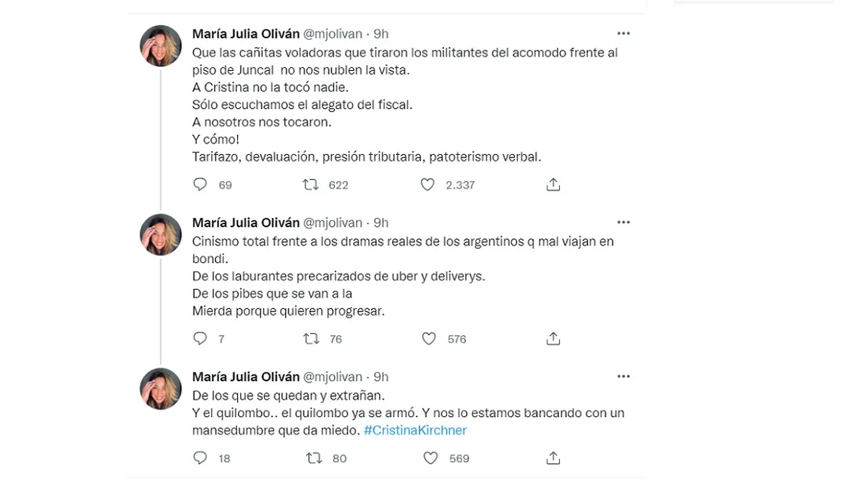
Task: Like the tweet with 569 likes
Action: (430, 458)
